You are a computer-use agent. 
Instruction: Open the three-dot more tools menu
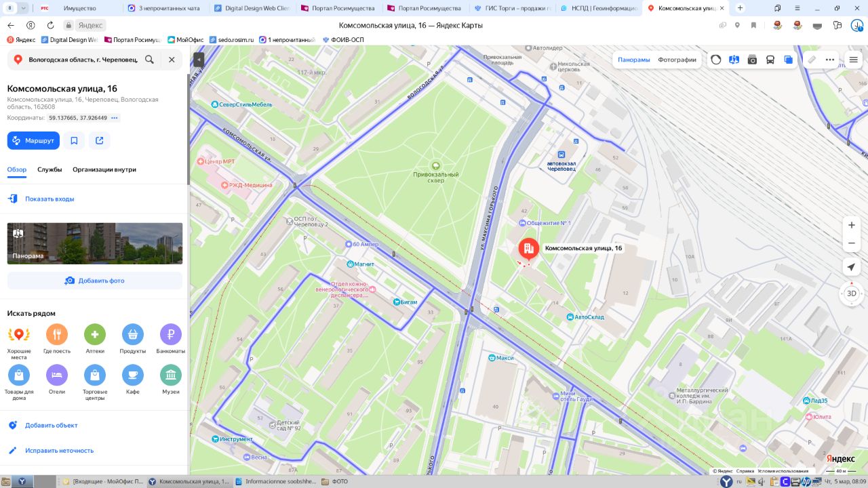[x=830, y=60]
